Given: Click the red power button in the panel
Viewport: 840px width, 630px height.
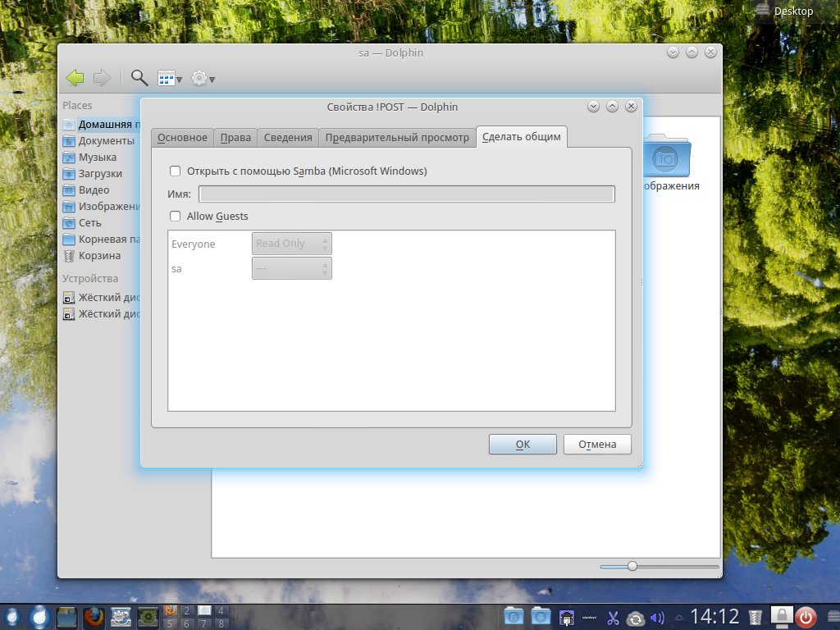Looking at the screenshot, I should [806, 617].
